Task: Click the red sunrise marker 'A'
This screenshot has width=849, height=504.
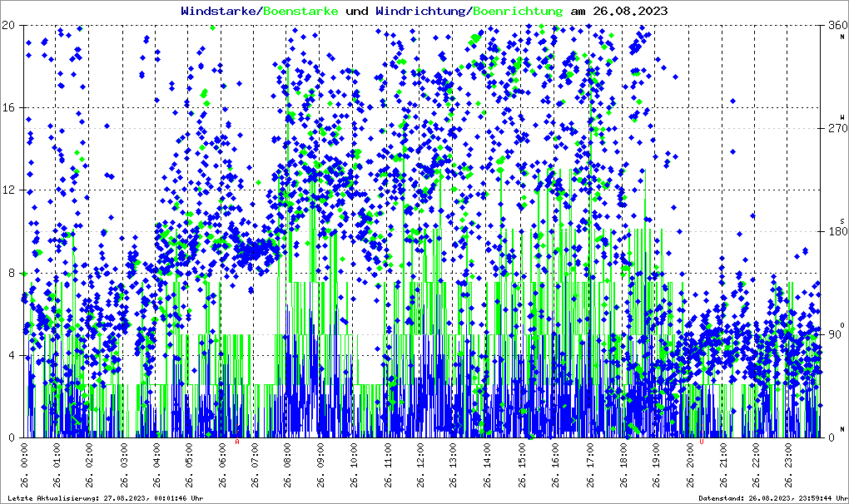Action: click(237, 442)
